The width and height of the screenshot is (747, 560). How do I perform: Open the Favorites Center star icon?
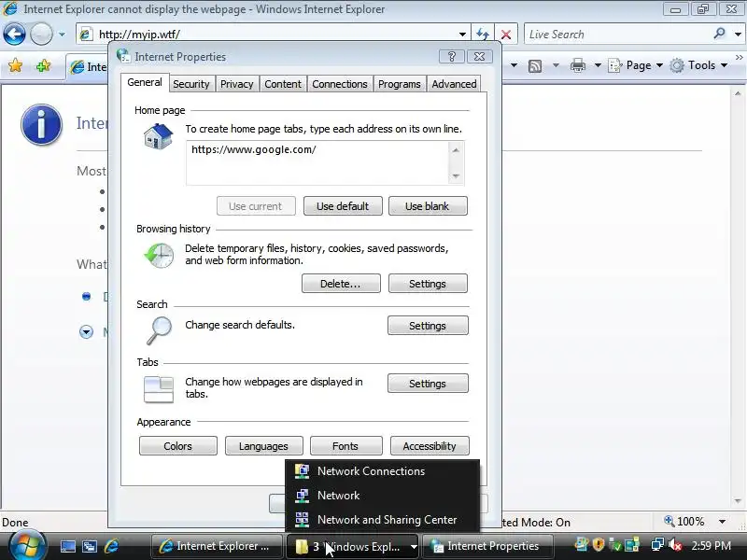(x=15, y=65)
